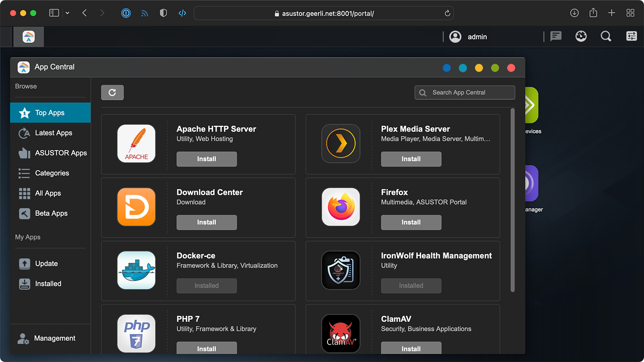Viewport: 644px width, 362px height.
Task: Click the admin username label
Action: (x=477, y=37)
